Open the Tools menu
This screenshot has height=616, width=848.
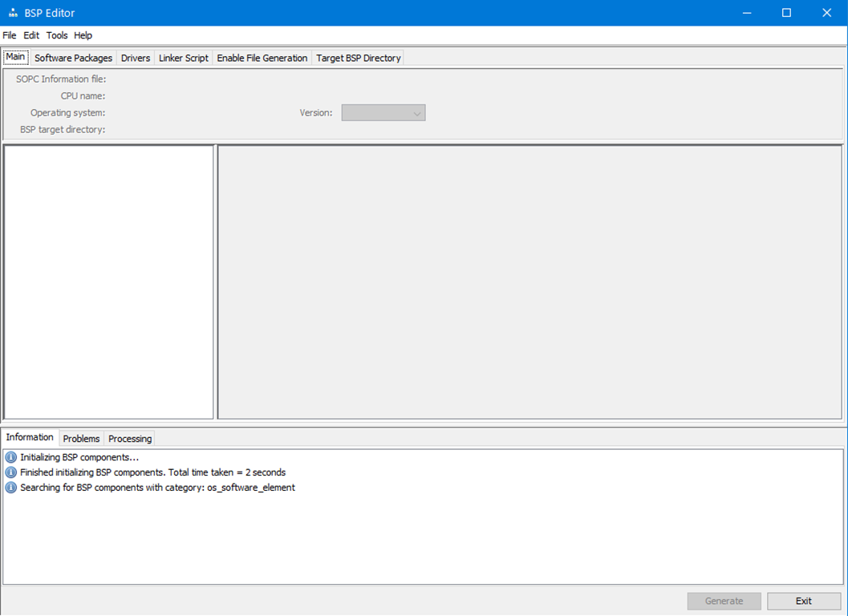point(57,35)
